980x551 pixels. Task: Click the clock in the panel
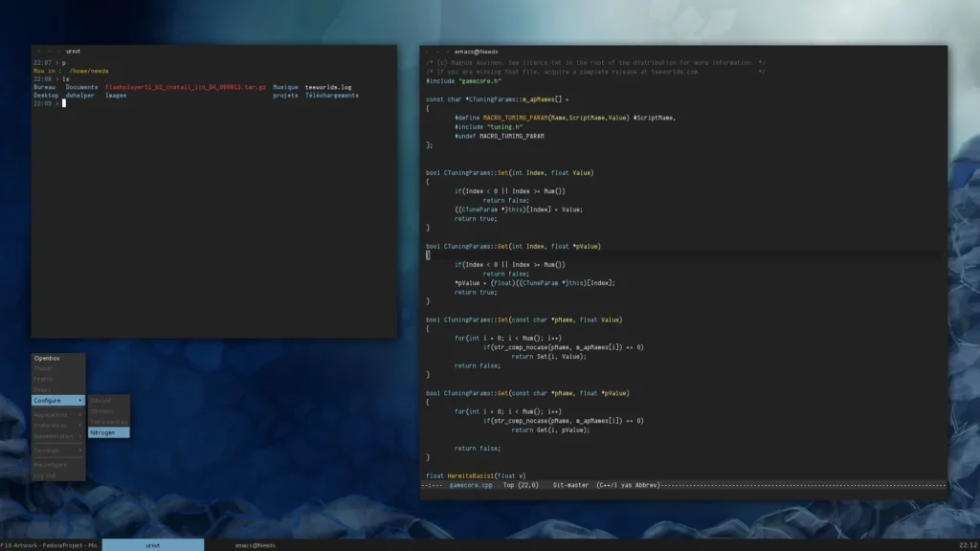968,544
